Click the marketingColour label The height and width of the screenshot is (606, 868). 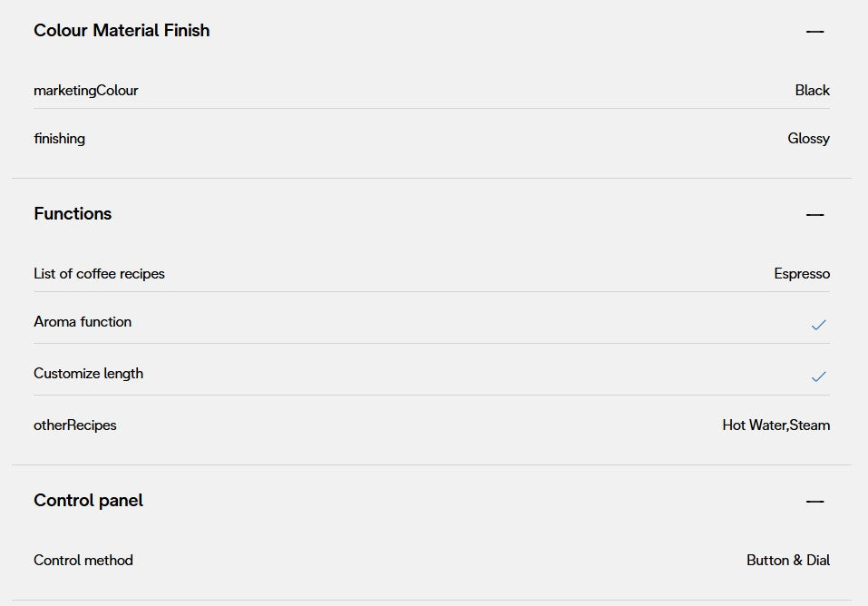click(86, 91)
